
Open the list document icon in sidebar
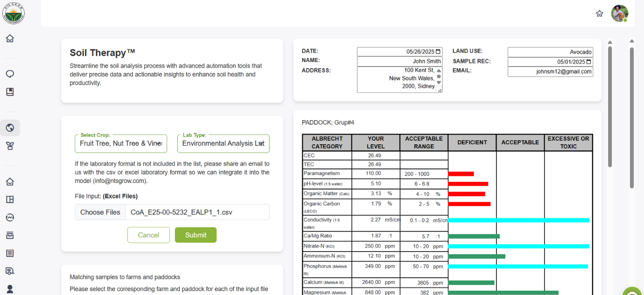point(10,253)
